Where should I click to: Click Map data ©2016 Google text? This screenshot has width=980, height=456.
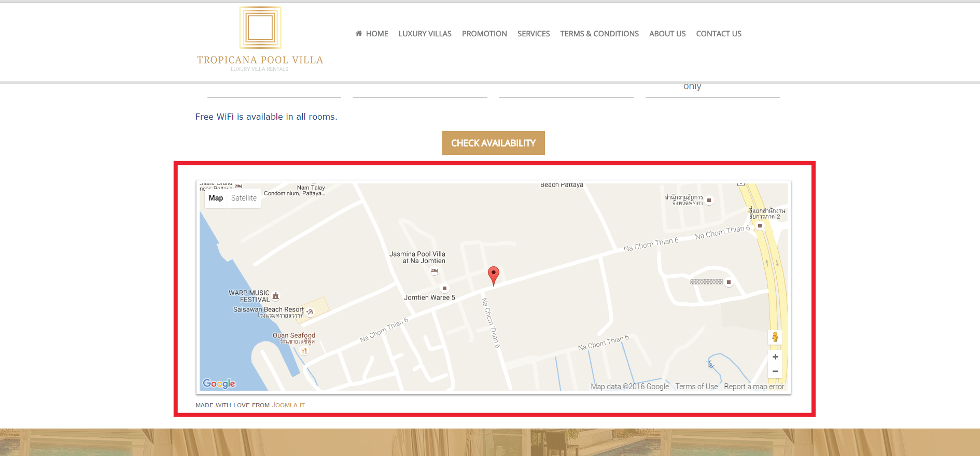tap(629, 387)
